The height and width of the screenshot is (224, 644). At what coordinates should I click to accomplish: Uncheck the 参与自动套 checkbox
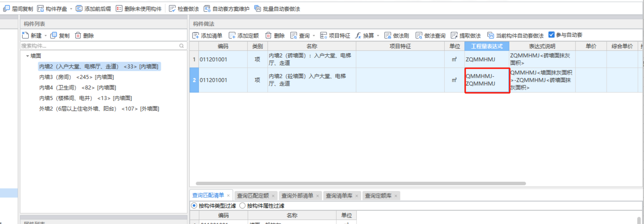551,35
